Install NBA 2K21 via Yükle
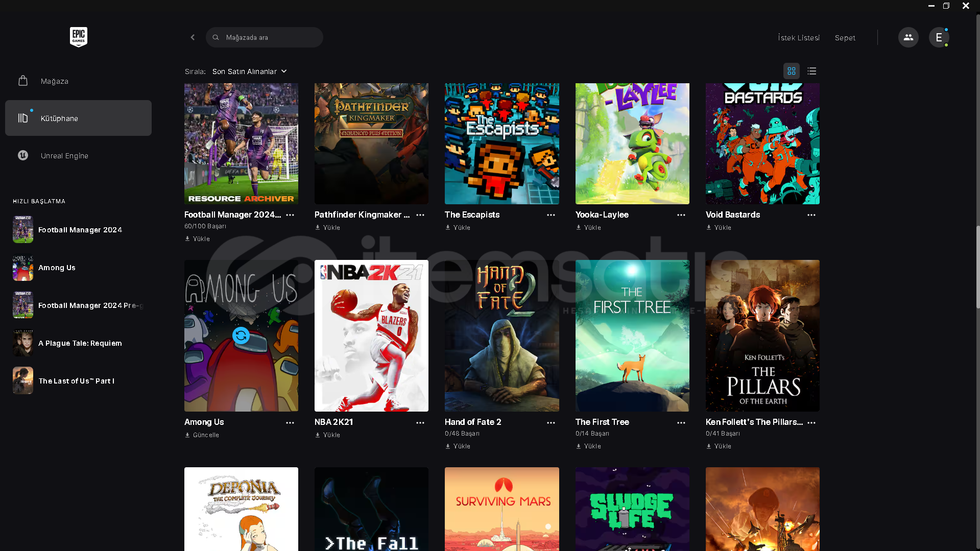980x551 pixels. point(328,435)
